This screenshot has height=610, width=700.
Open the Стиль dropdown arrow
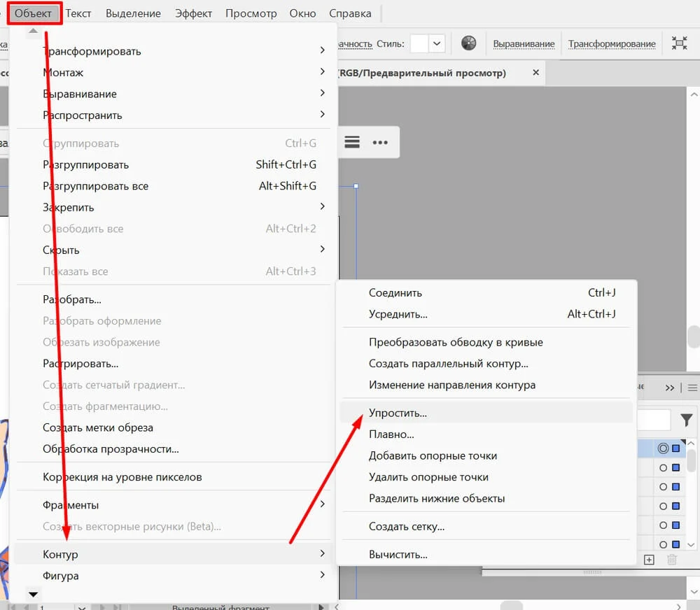[x=437, y=43]
